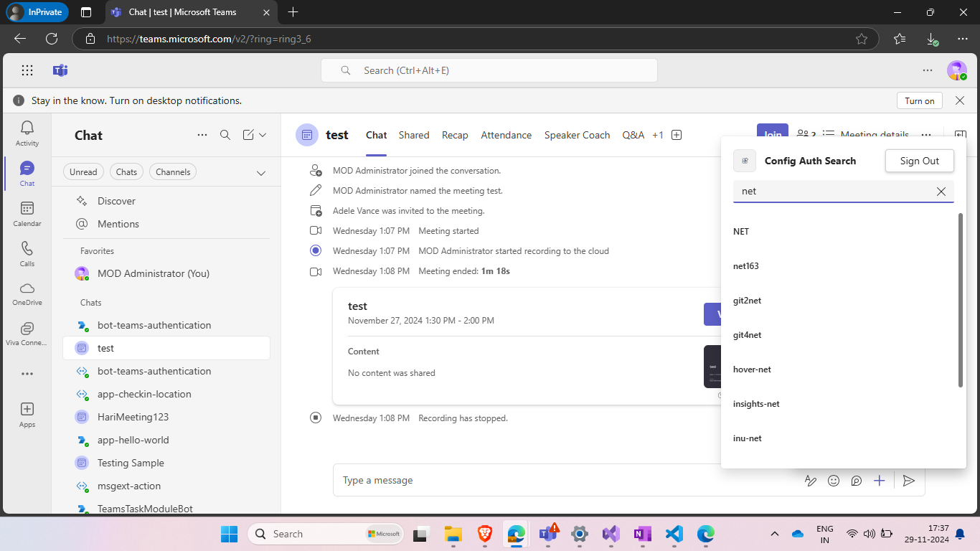The height and width of the screenshot is (551, 980).
Task: Refresh the browser page
Action: pyautogui.click(x=52, y=39)
